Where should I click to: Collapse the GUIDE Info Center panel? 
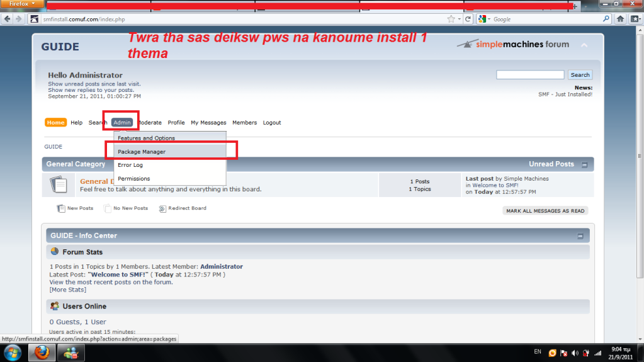[580, 236]
